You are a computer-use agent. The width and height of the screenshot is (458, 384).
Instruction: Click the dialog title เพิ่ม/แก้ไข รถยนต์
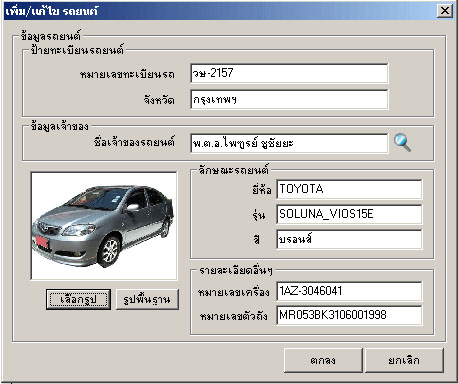[x=52, y=11]
